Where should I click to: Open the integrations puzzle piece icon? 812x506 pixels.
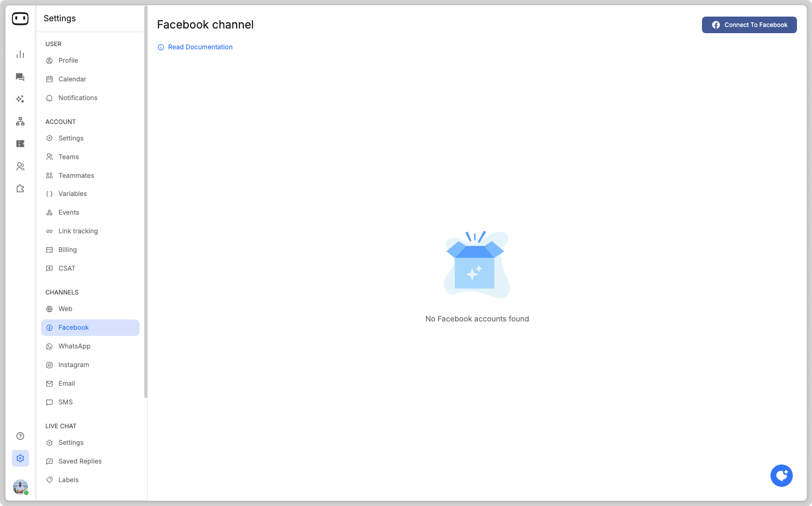click(20, 189)
